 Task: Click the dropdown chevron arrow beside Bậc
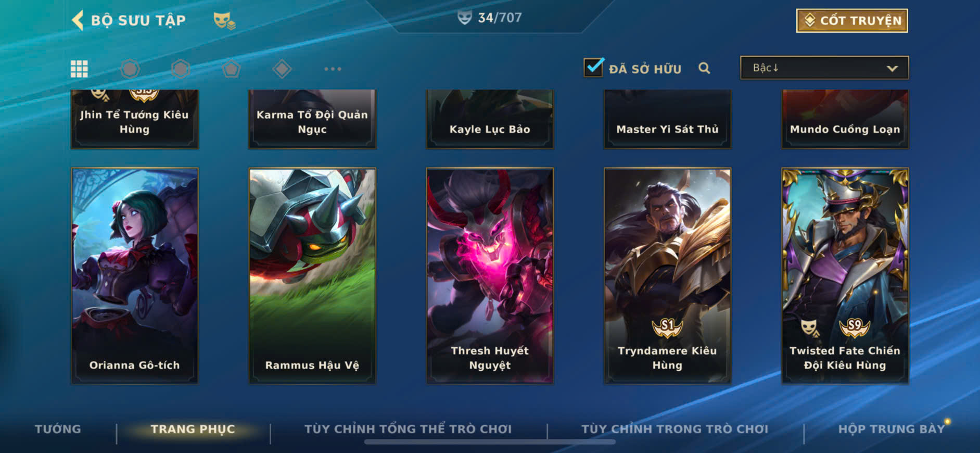[892, 68]
